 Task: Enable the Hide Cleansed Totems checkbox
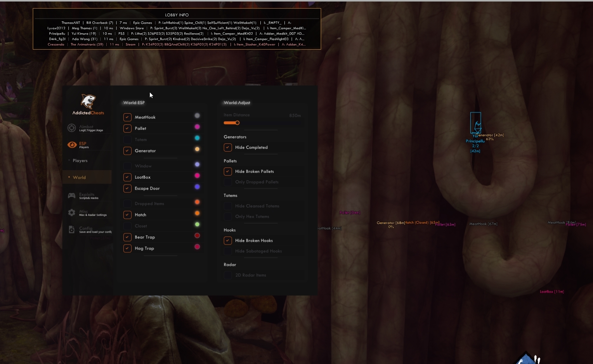228,206
